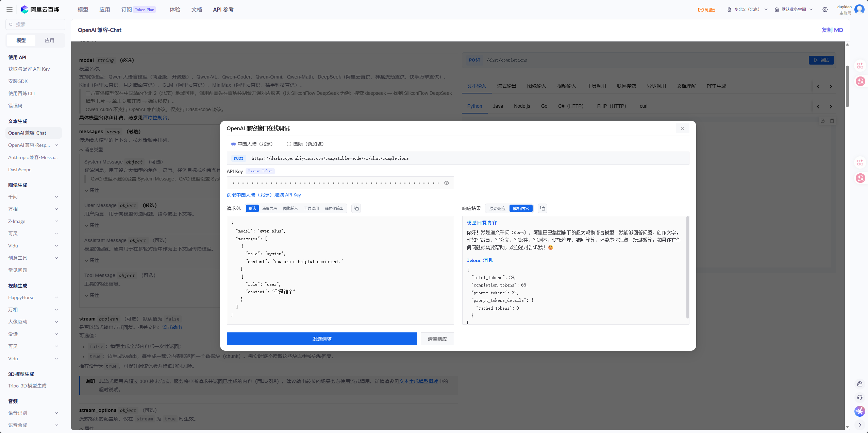The width and height of the screenshot is (868, 433).
Task: Open the settings gear in the header
Action: point(825,10)
